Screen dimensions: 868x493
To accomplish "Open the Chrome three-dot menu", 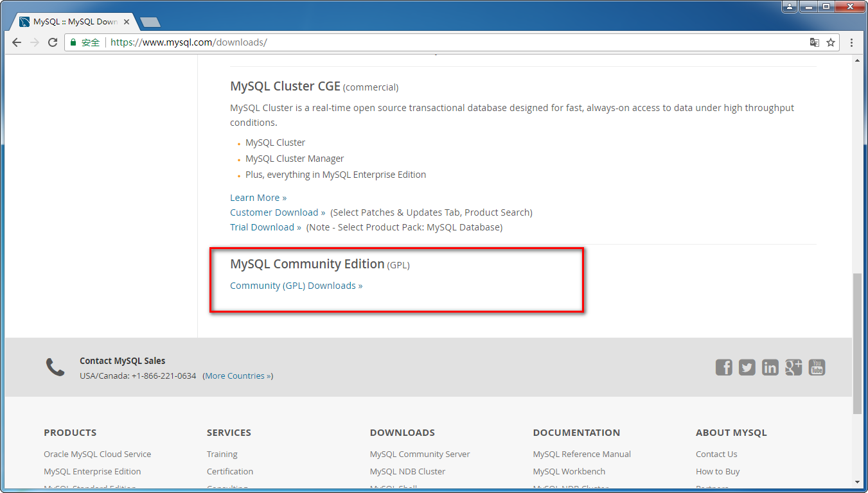I will click(852, 42).
